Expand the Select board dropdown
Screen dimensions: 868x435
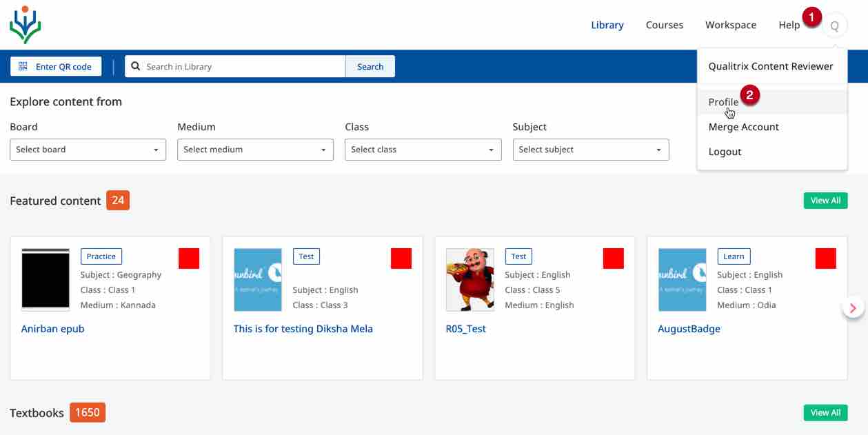[x=88, y=150]
